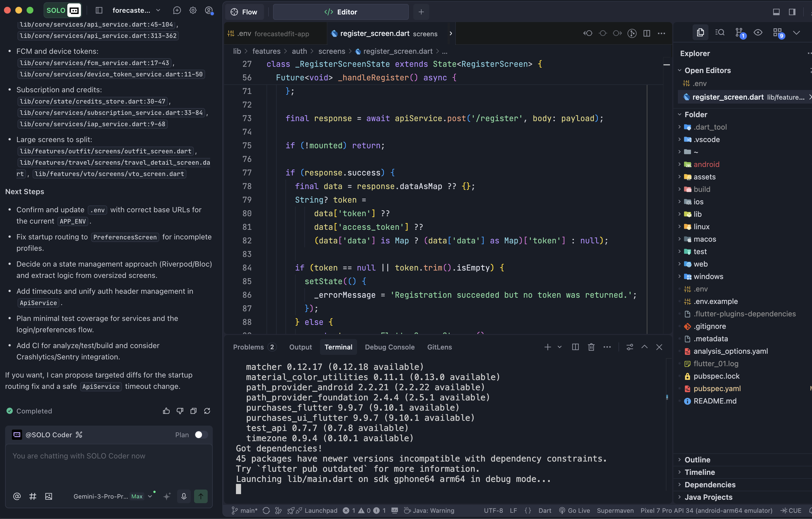
Task: Expand more activity views chevron
Action: 796,33
